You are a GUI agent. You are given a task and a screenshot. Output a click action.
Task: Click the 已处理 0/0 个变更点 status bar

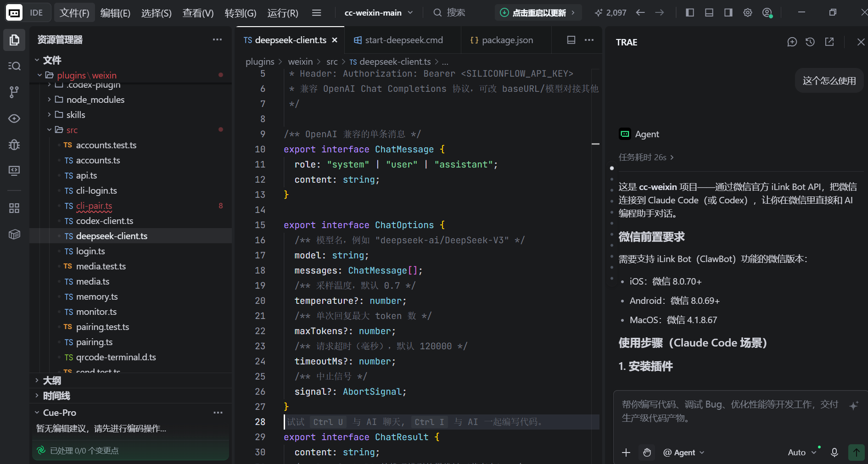click(x=130, y=451)
